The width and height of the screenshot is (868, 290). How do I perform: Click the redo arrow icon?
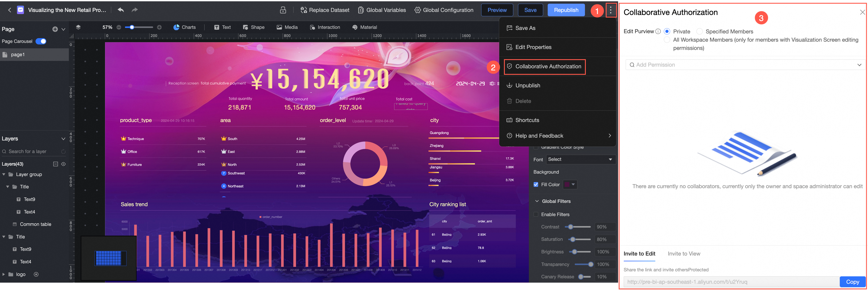tap(134, 10)
